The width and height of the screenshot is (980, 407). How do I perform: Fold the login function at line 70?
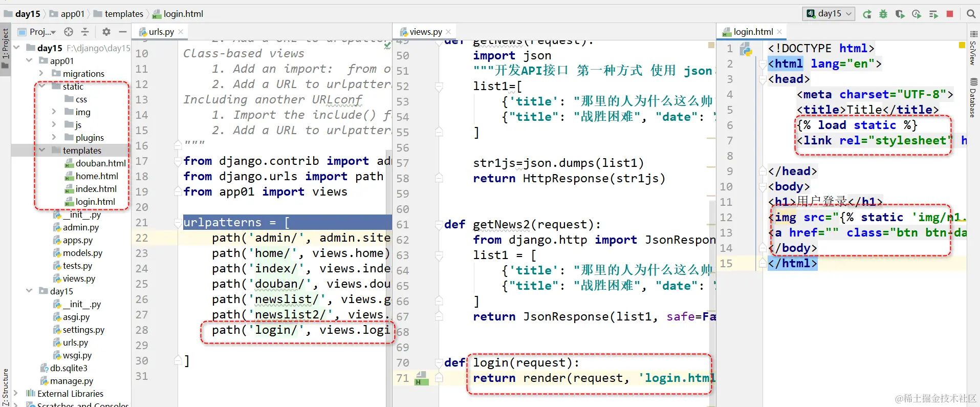(x=439, y=363)
